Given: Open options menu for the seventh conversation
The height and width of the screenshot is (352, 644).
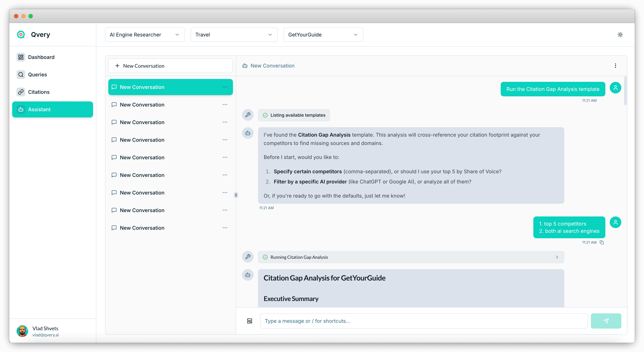Looking at the screenshot, I should click(225, 193).
